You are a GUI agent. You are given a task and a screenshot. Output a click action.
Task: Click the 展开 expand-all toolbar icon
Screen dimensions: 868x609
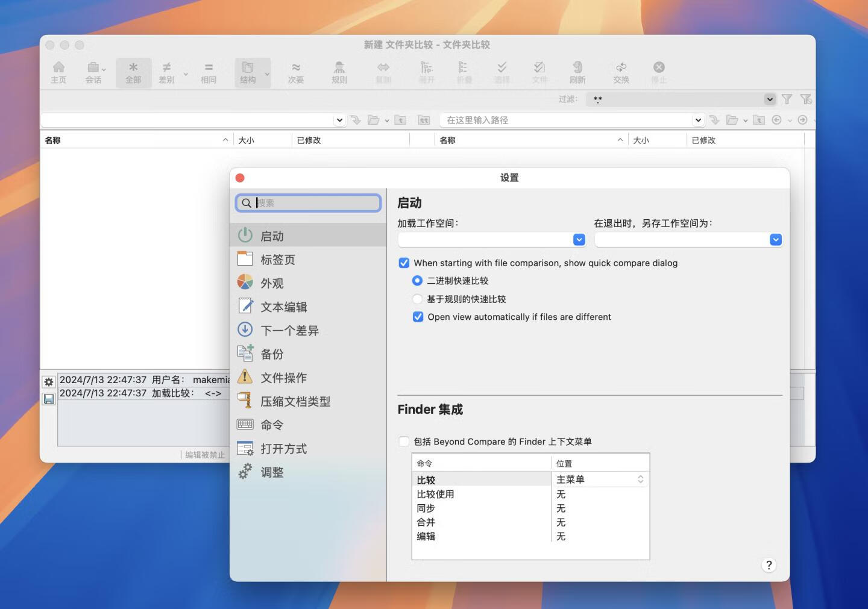427,72
